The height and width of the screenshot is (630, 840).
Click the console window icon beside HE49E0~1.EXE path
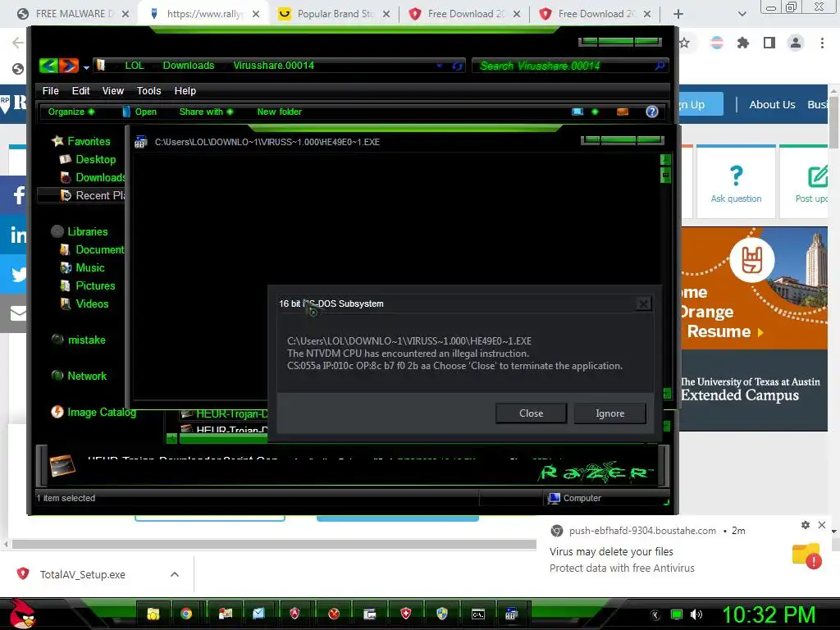tap(141, 142)
